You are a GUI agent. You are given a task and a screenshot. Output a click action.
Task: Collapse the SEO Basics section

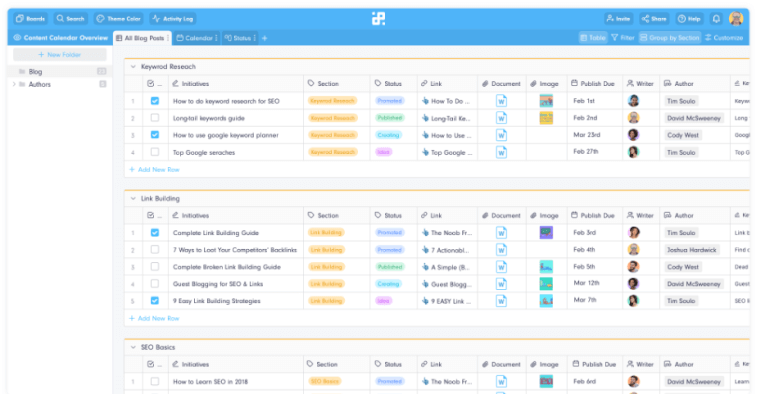coord(133,347)
